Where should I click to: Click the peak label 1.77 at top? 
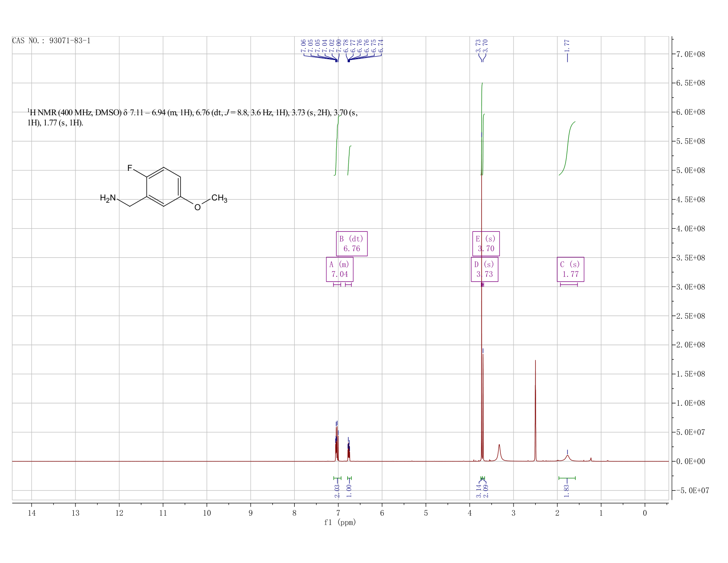coord(567,45)
